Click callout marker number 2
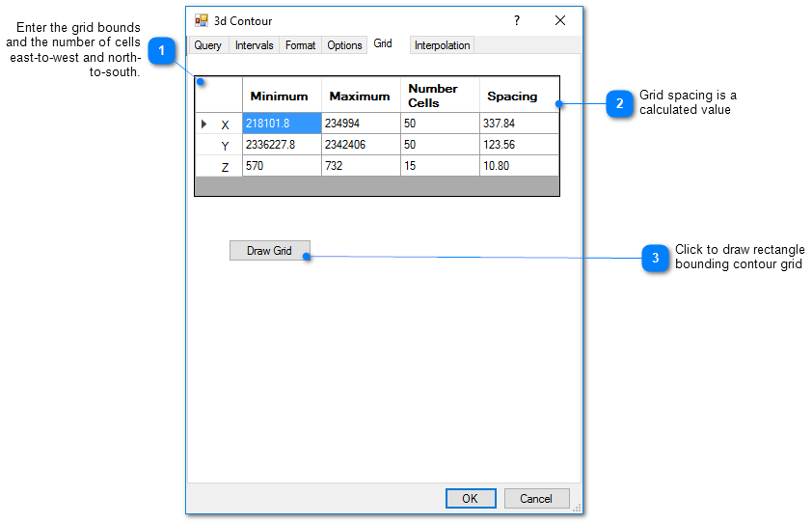812x524 pixels. (x=619, y=103)
